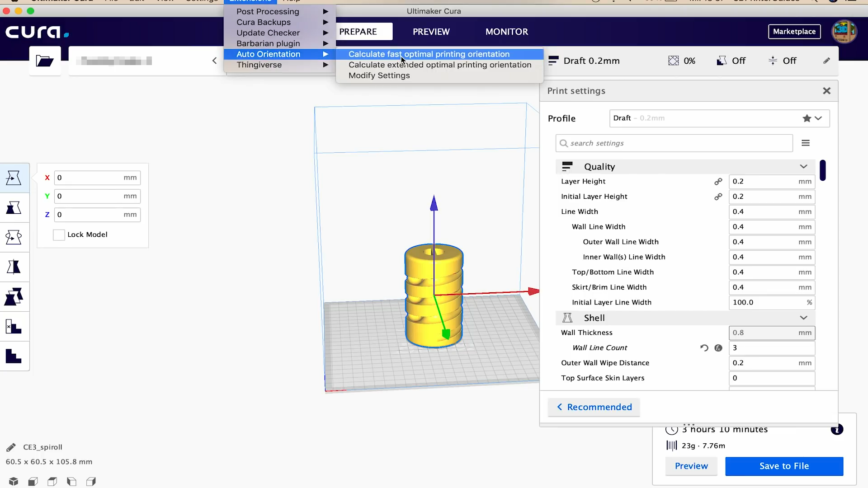Screen dimensions: 868x488
Task: Switch to left side view cube icon
Action: (72, 481)
